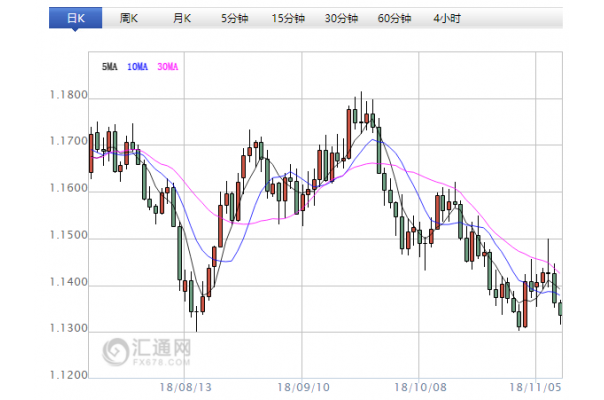Select the 18/11/05 date marker
The image size is (604, 400).
535,386
